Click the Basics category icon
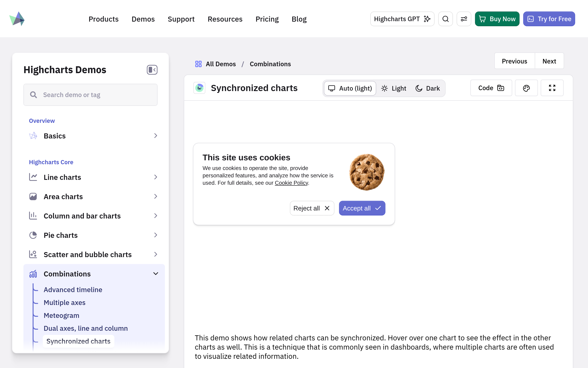Image resolution: width=588 pixels, height=368 pixels. [x=33, y=136]
